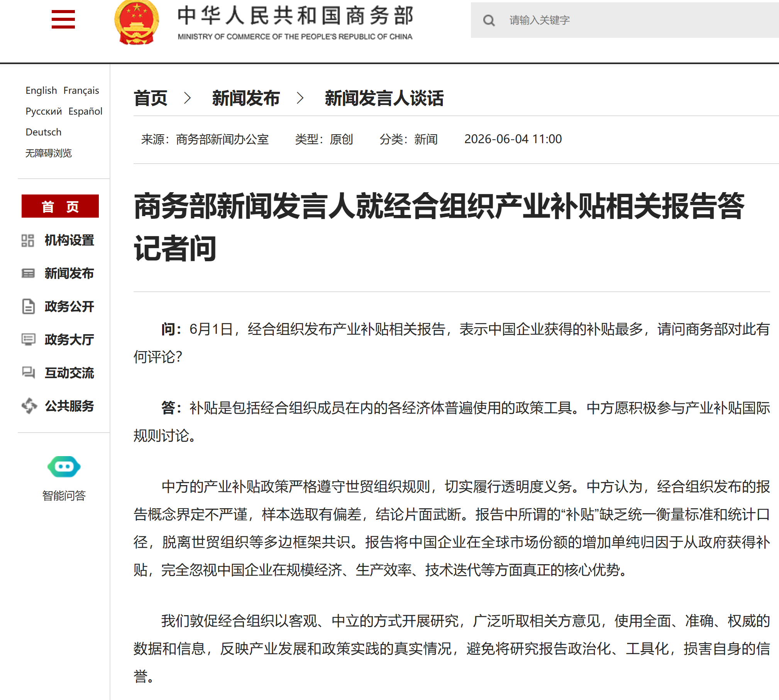Viewport: 779px width, 700px height.
Task: Click the 公共服务 diamond icon
Action: (29, 406)
